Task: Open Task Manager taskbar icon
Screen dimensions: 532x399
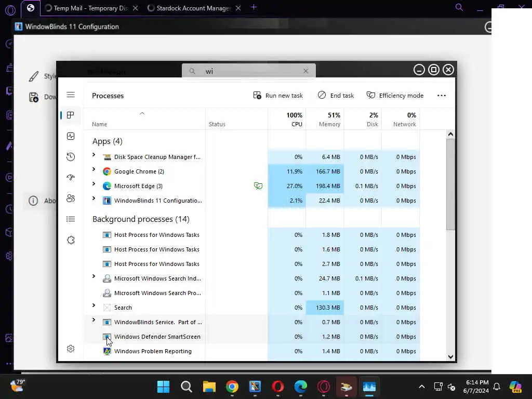Action: pyautogui.click(x=369, y=387)
